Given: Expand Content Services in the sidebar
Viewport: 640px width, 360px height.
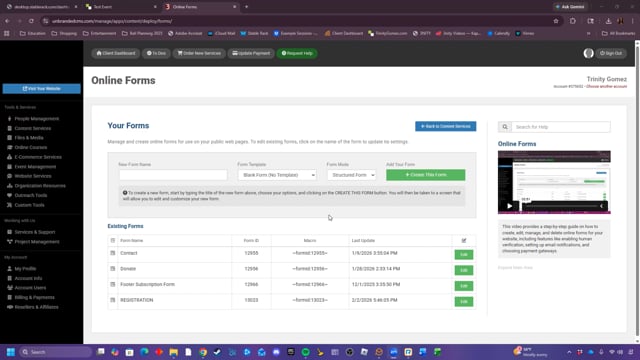Looking at the screenshot, I should click(33, 128).
